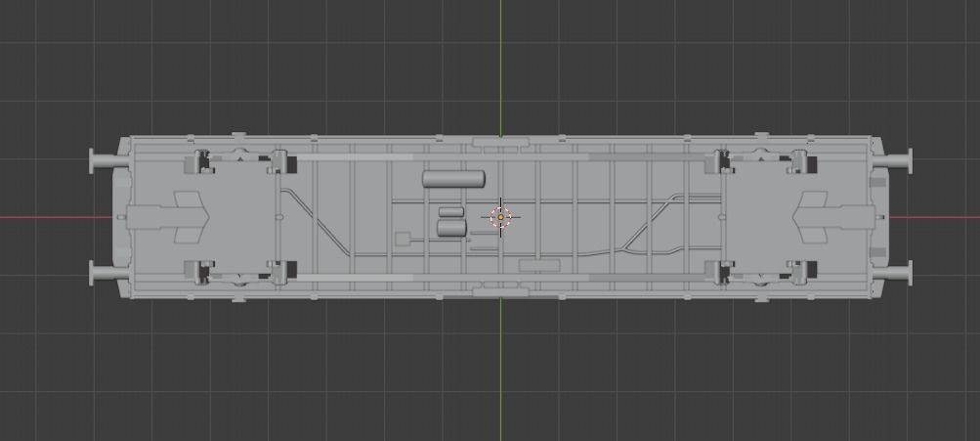Select the lower buffer on the left end

tap(108, 274)
